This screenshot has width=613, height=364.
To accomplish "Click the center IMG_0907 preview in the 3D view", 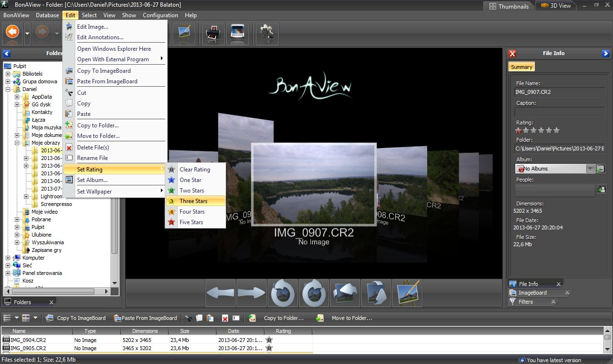I will [313, 184].
